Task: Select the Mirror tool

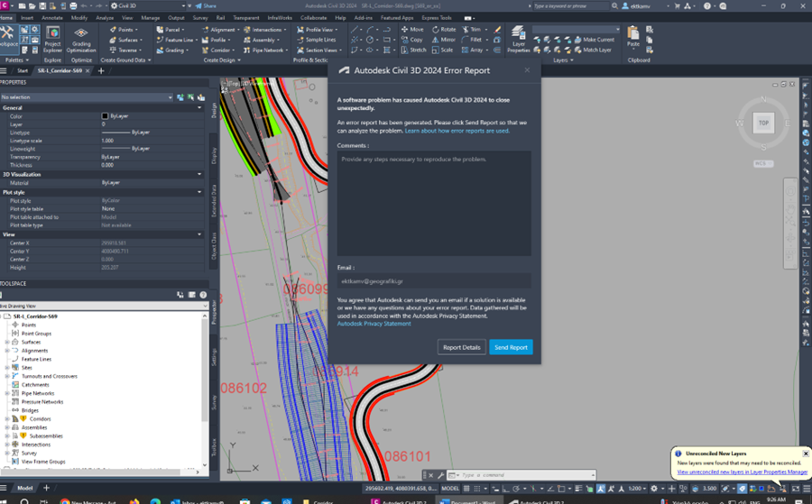Action: 443,40
